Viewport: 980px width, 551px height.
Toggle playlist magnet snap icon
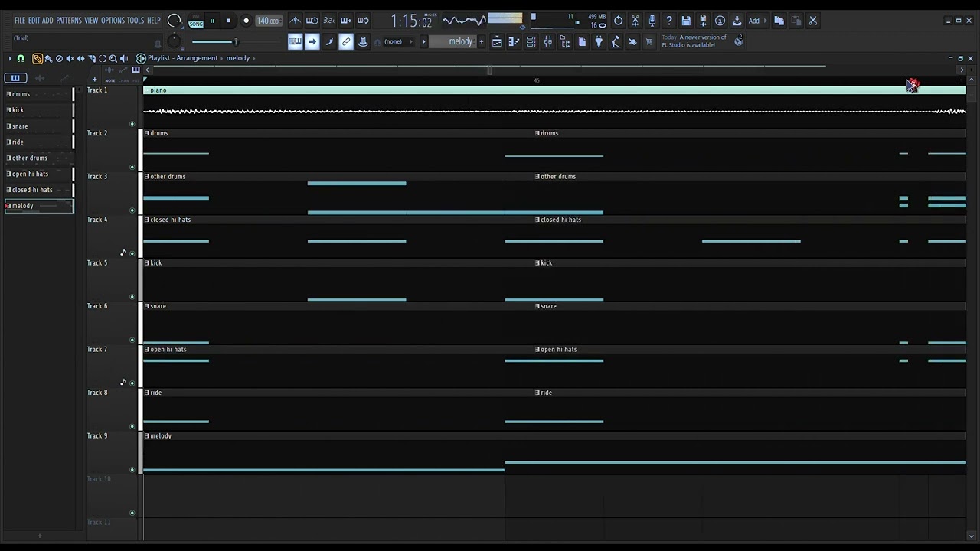pyautogui.click(x=21, y=58)
